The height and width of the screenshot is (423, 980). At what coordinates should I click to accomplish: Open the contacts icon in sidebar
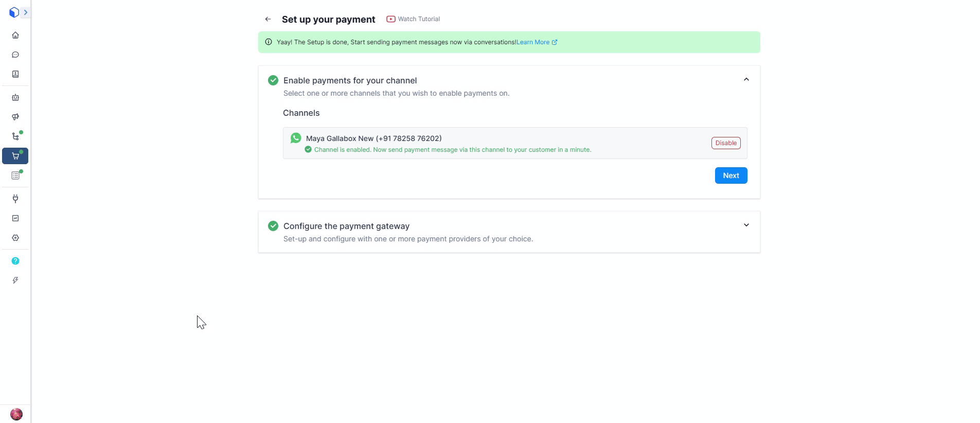(15, 74)
